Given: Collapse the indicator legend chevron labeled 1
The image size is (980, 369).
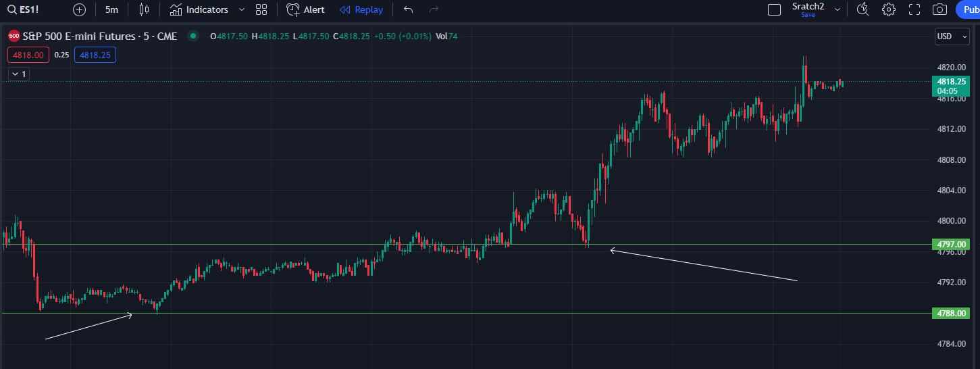Looking at the screenshot, I should 18,74.
